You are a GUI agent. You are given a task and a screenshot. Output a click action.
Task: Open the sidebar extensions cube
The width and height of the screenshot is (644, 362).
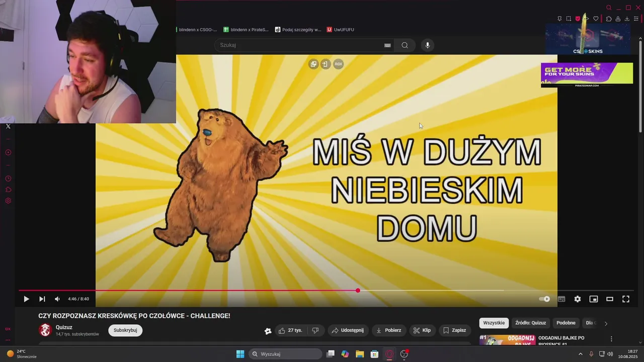tap(8, 190)
